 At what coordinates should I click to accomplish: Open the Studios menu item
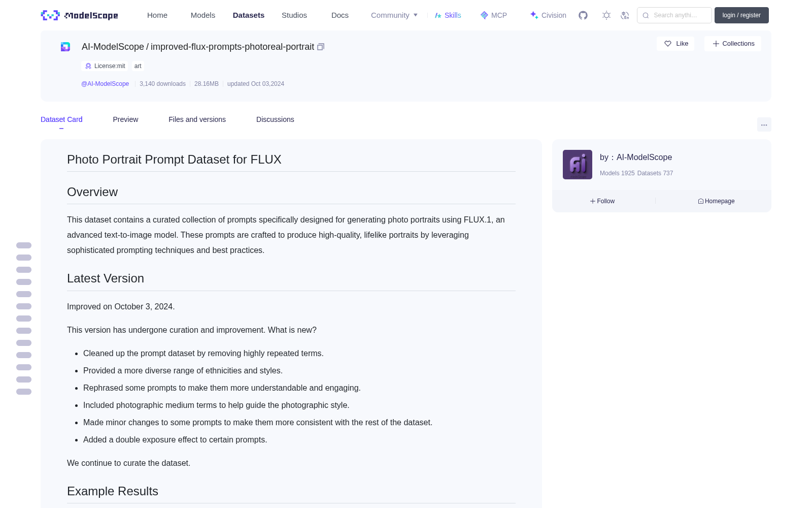pyautogui.click(x=294, y=15)
